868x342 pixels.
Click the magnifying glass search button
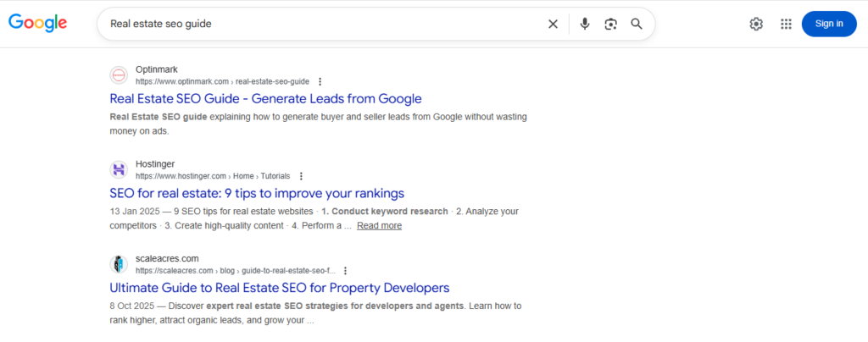[637, 24]
